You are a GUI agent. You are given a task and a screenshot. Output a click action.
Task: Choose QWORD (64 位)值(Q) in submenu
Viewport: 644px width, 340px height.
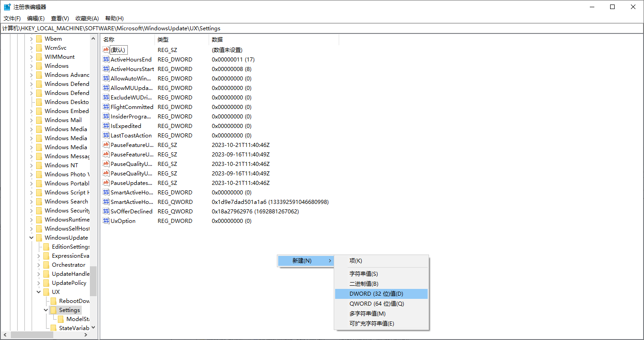point(381,304)
